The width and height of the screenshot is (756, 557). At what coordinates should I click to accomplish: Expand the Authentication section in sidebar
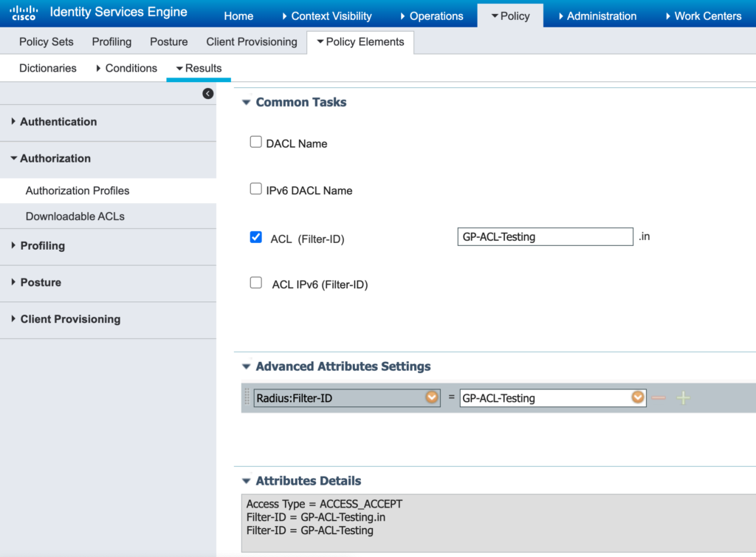tap(58, 122)
